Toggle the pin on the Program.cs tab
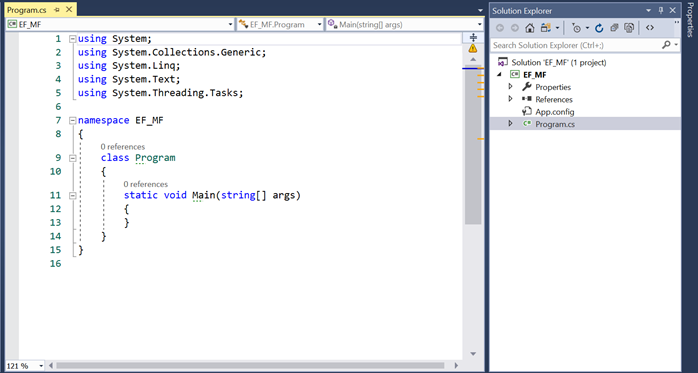Screen dimensions: 698x373 pos(57,10)
